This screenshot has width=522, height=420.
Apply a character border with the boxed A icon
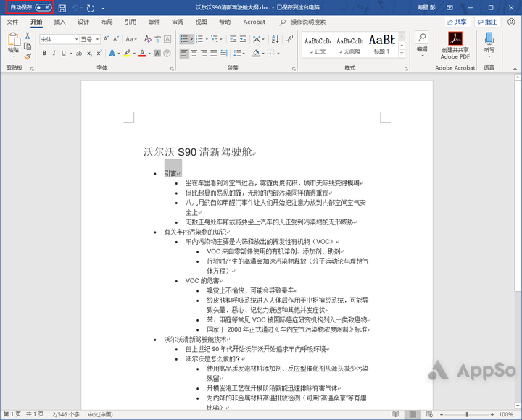167,39
